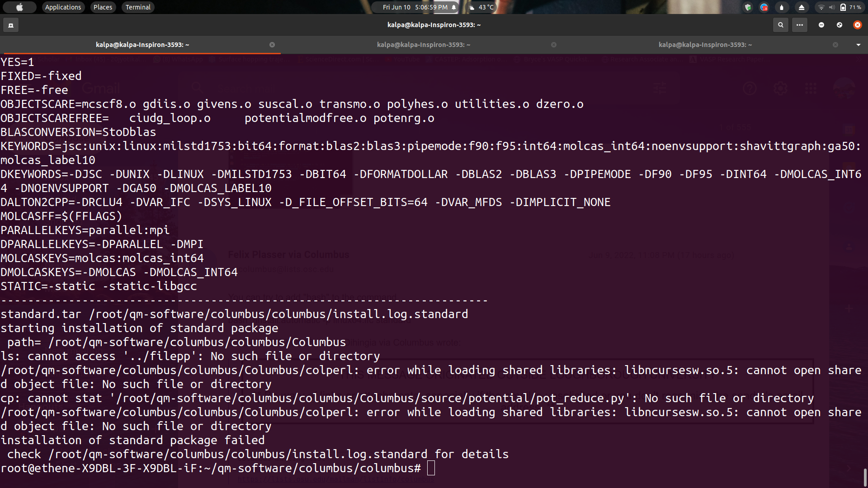The width and height of the screenshot is (868, 488).
Task: Close the first terminal tab
Action: click(x=272, y=45)
